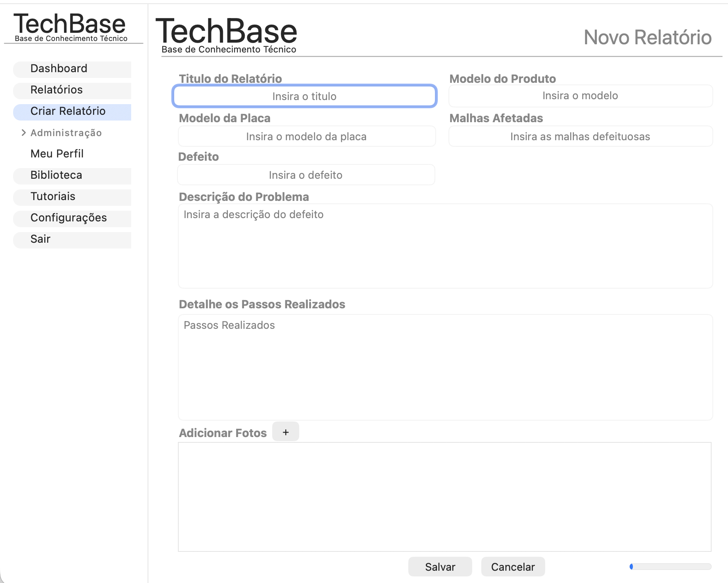Click the Passos Realizados text area
This screenshot has width=728, height=583.
click(445, 367)
